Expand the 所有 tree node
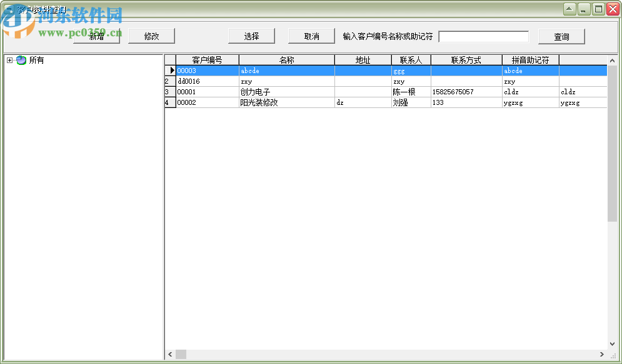Viewport: 622px width, 364px height. [x=10, y=60]
